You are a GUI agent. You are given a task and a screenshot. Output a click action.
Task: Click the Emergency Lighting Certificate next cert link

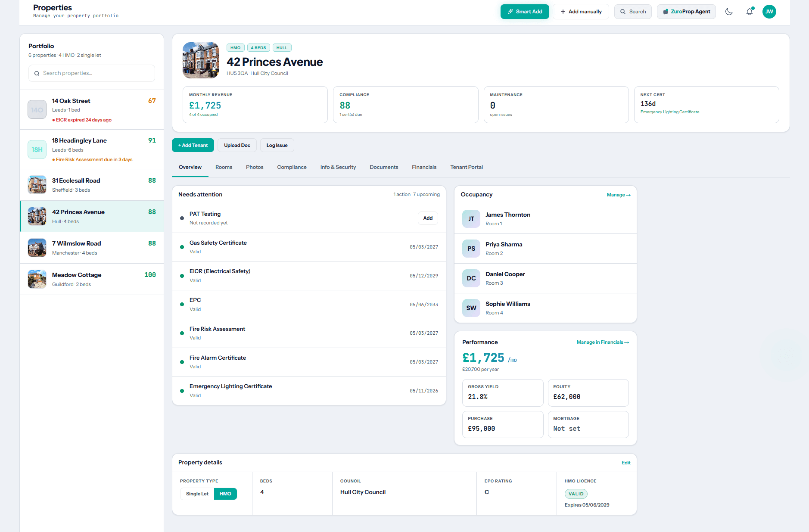669,112
